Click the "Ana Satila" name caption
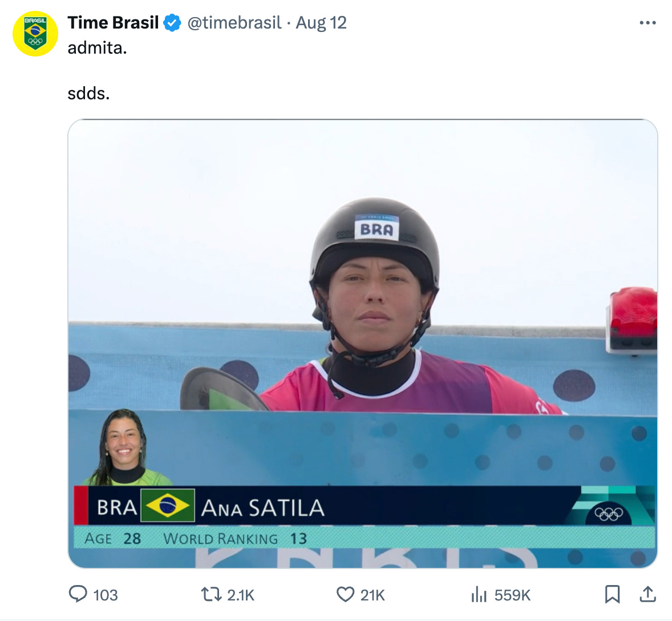 tap(263, 508)
